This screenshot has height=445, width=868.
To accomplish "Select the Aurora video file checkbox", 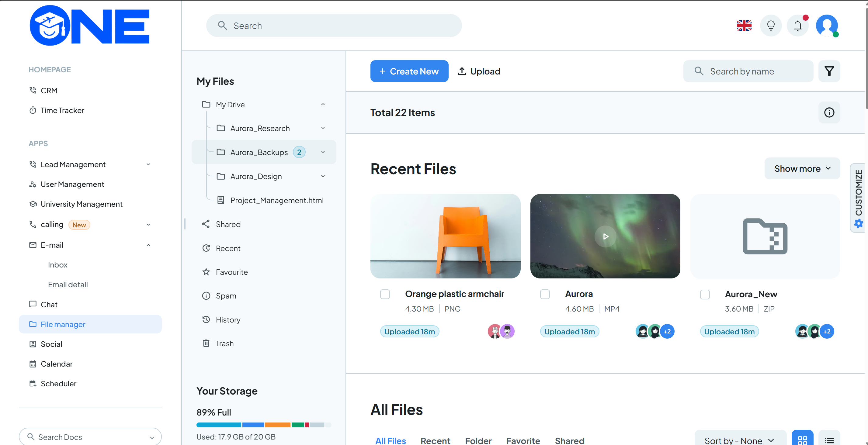I will tap(545, 294).
